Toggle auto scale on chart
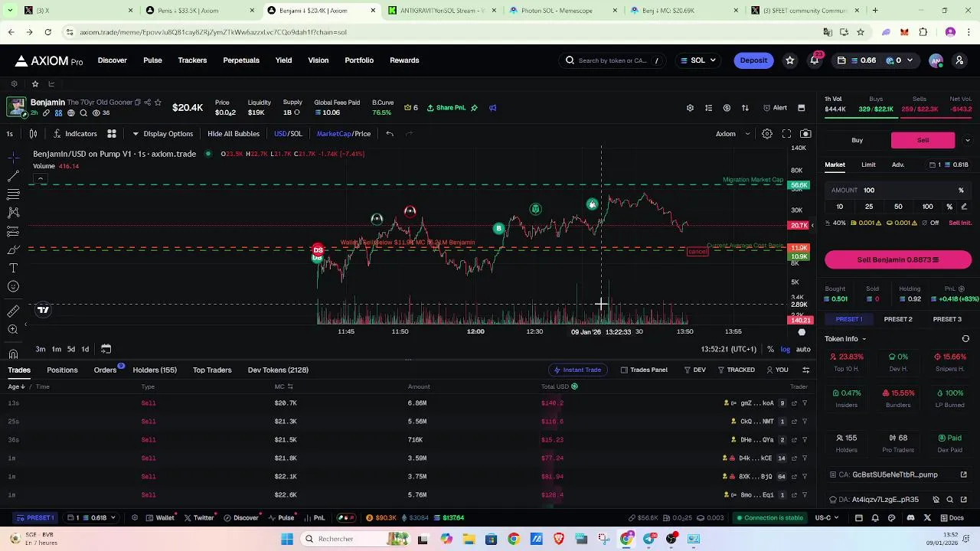Image resolution: width=980 pixels, height=551 pixels. (803, 349)
